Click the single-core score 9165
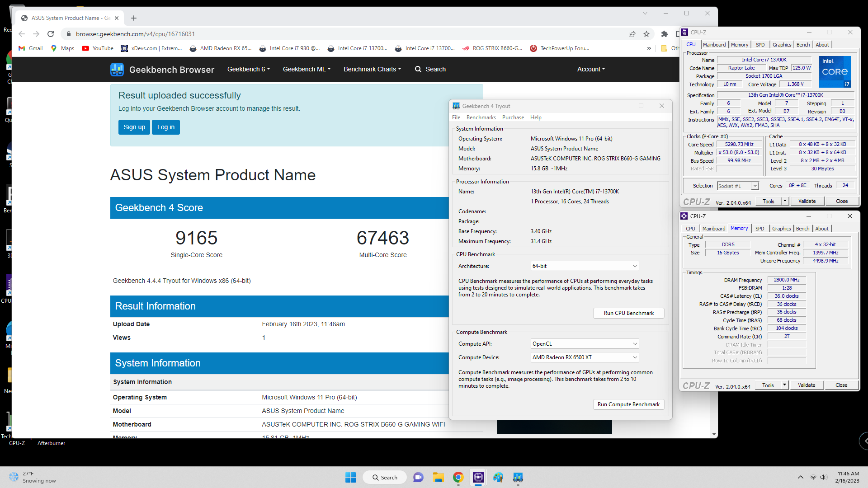This screenshot has height=488, width=868. (x=197, y=238)
